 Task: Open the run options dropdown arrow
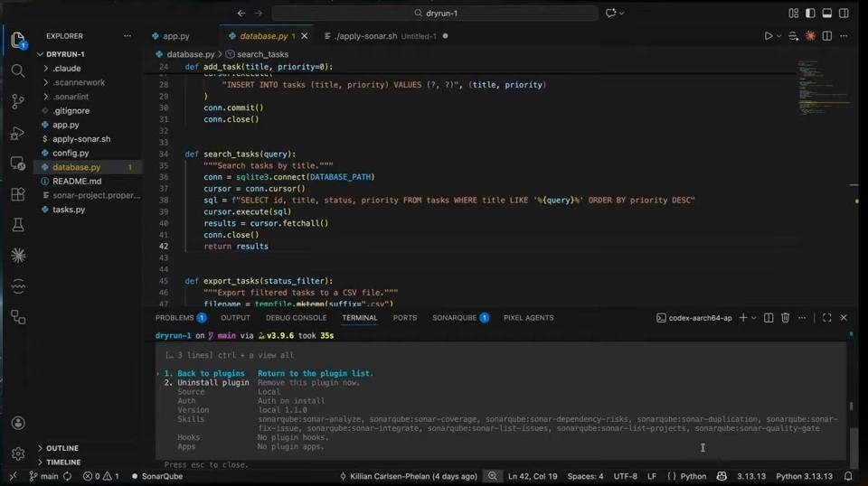point(778,36)
